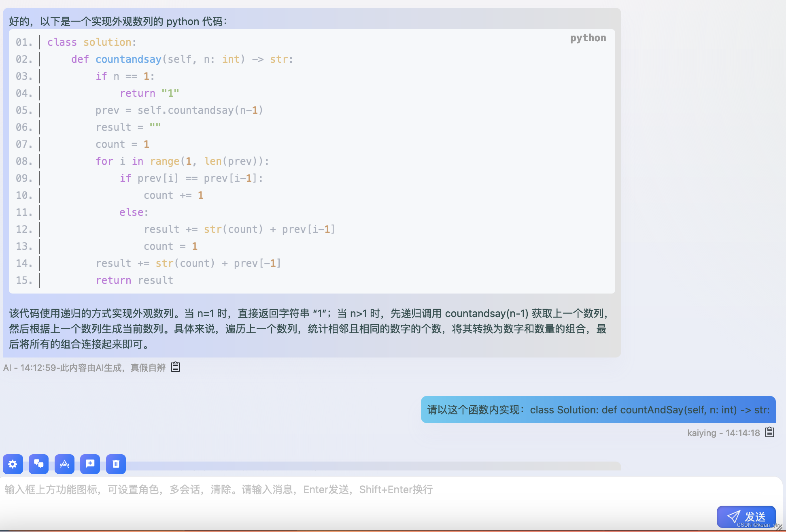Copy the AI reply using its clipboard icon
Screen dimensions: 786x532
tap(175, 367)
